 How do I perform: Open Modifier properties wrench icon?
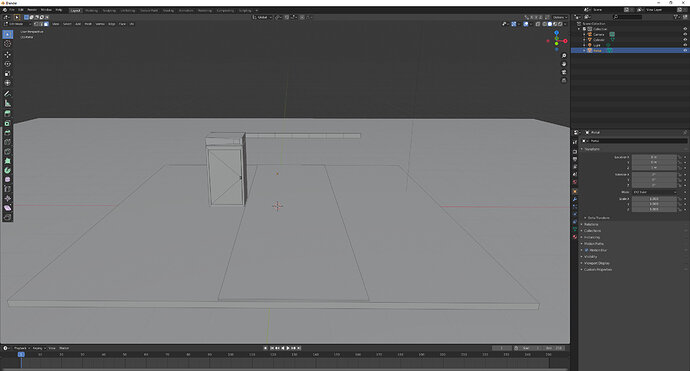(x=575, y=199)
